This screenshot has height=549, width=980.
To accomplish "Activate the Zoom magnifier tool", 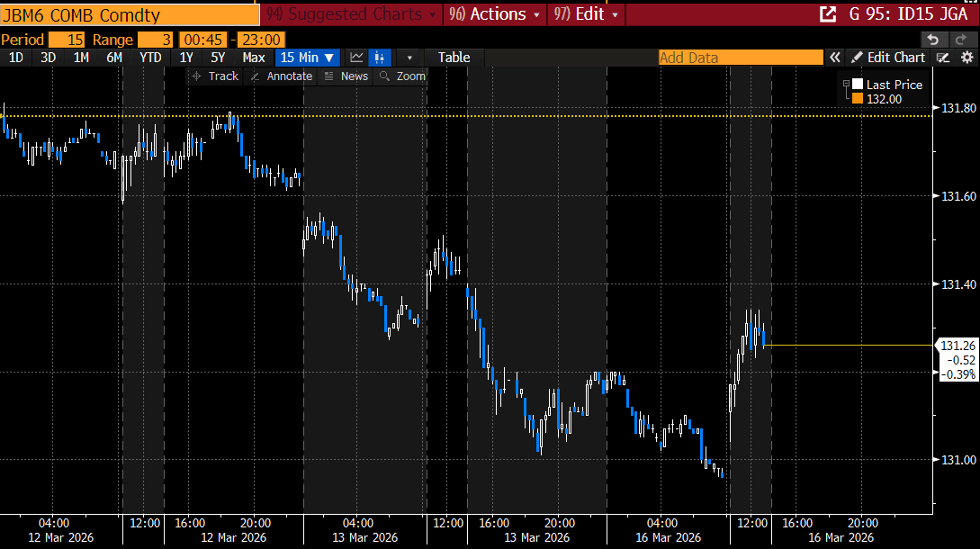I will (x=402, y=76).
